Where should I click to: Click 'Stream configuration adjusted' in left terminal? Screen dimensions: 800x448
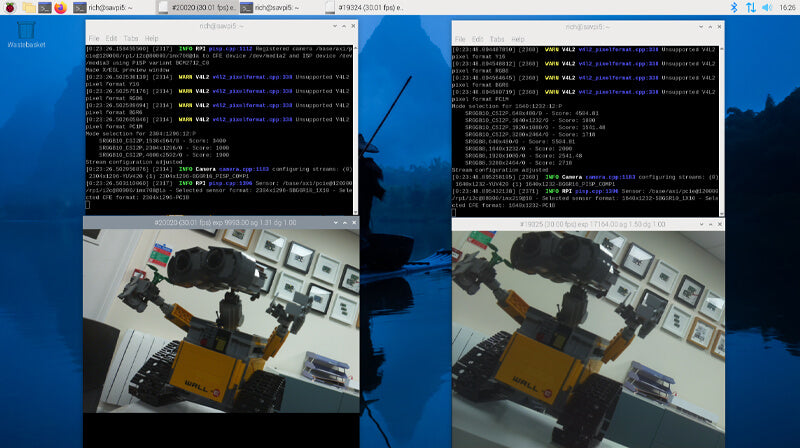(x=134, y=162)
